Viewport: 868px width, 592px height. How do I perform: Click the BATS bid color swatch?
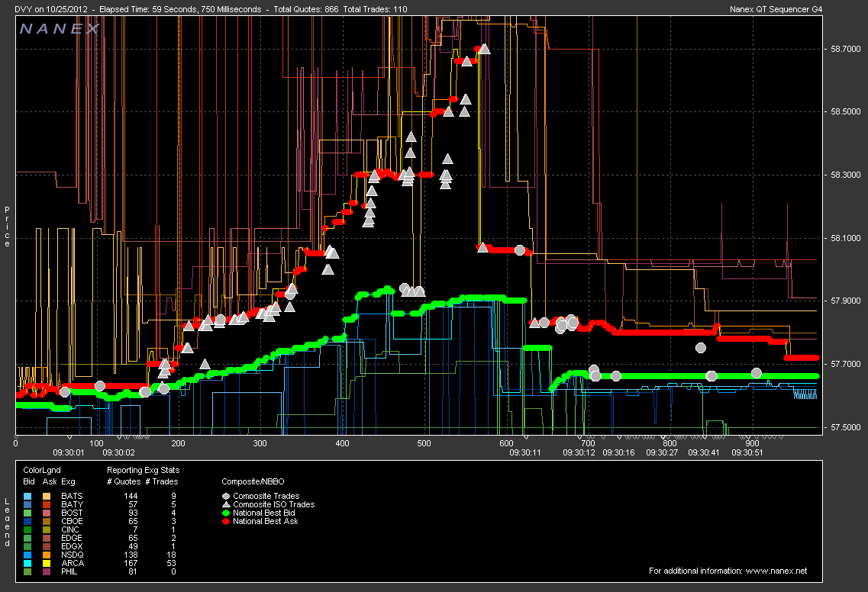(28, 497)
